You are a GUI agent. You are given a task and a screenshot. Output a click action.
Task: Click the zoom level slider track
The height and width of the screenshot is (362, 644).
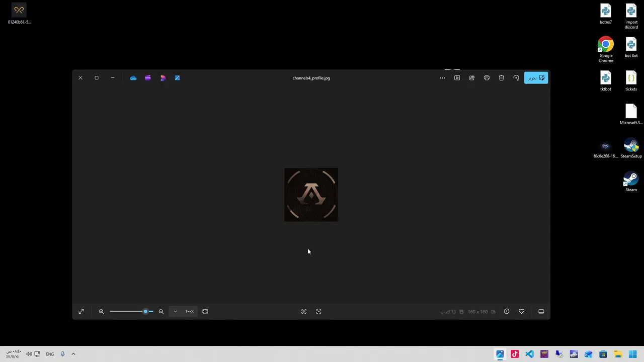(131, 312)
